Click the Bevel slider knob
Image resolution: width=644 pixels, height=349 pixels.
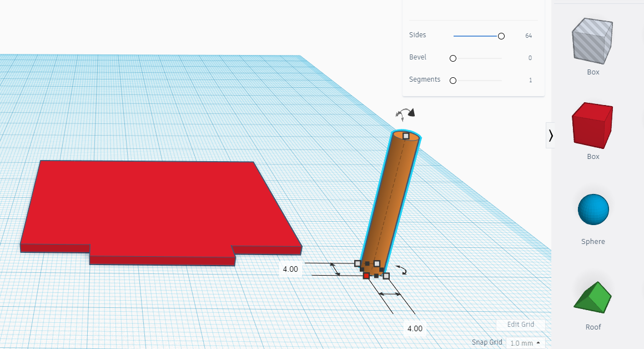pos(453,58)
